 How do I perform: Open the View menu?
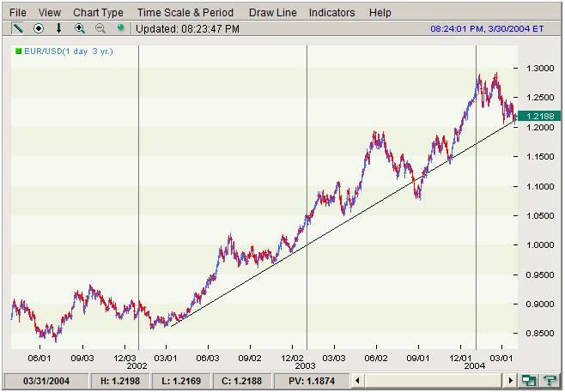50,13
